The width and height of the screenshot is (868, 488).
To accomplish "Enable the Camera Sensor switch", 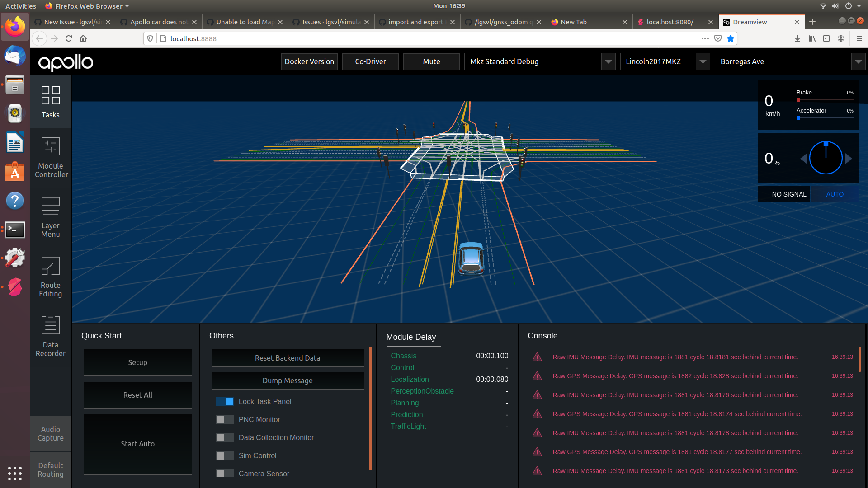I will point(225,474).
